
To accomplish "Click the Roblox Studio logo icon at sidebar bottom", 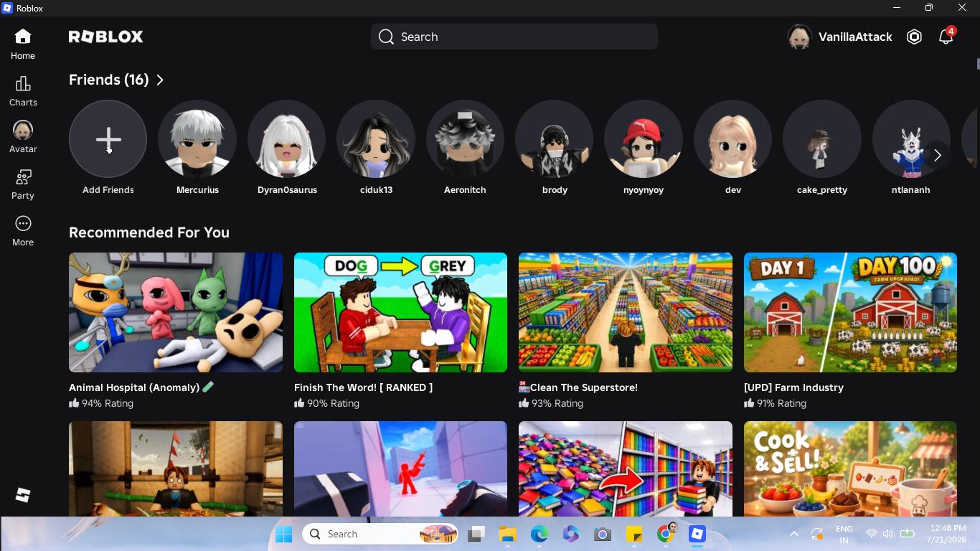I will (x=23, y=495).
